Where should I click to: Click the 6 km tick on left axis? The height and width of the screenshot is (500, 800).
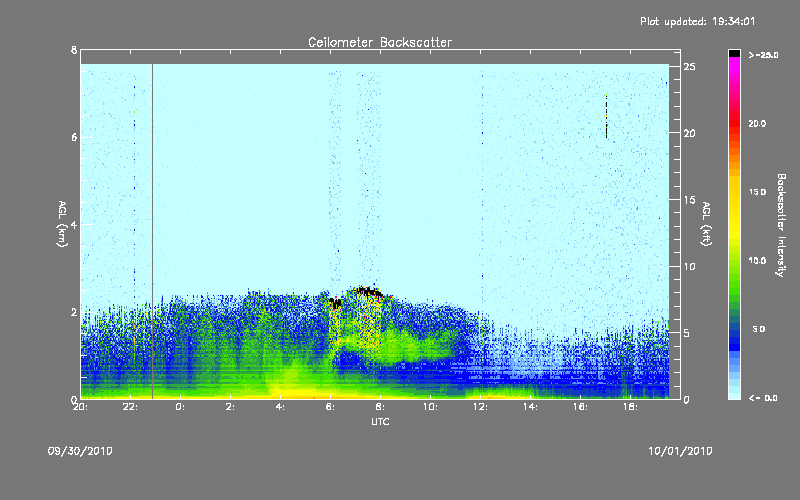click(74, 137)
